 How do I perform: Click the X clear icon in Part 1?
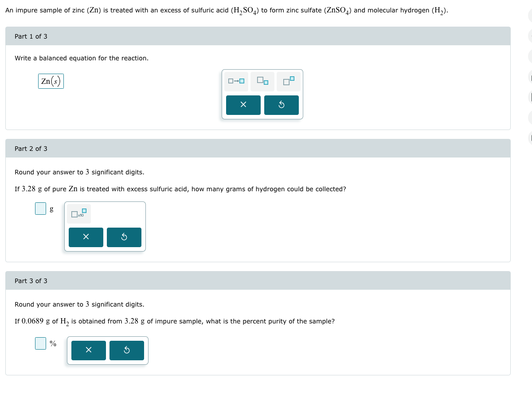click(243, 105)
